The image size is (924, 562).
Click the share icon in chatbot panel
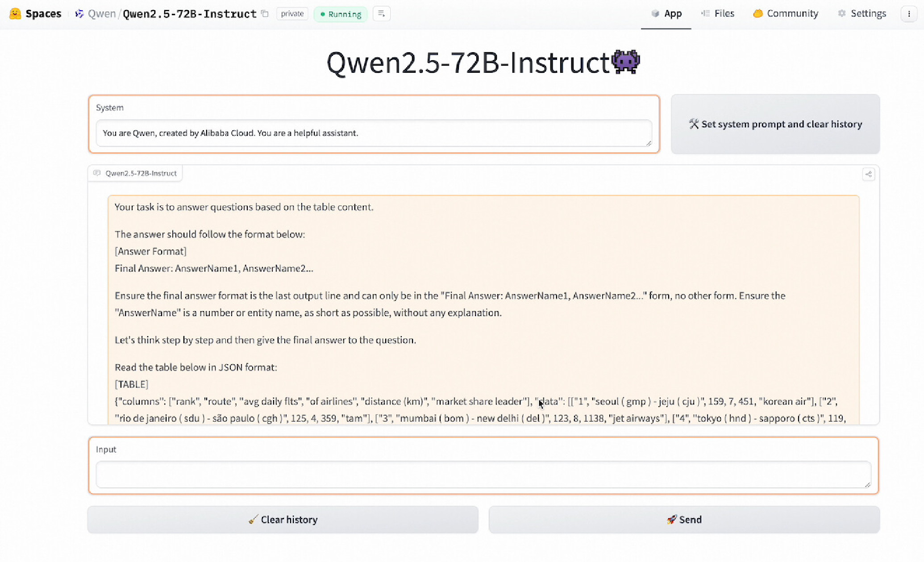868,174
